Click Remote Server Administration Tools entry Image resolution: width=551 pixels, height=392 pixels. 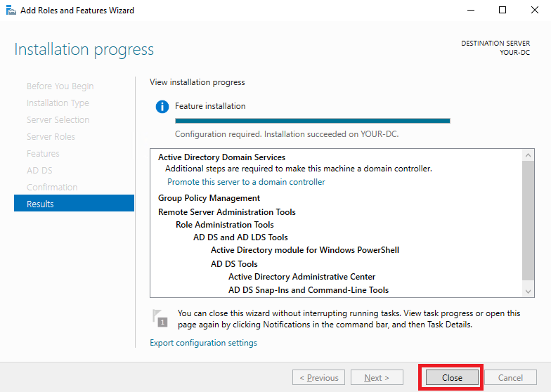click(226, 212)
